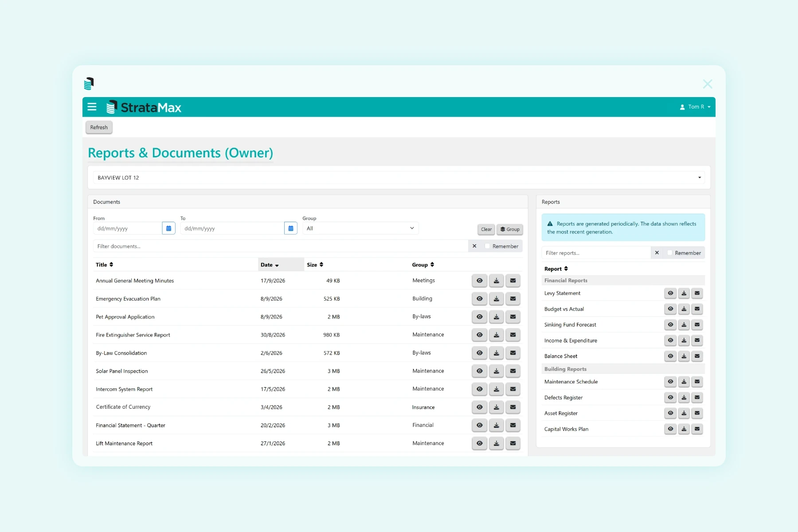The height and width of the screenshot is (532, 798).
Task: Open the From date calendar picker
Action: point(168,228)
